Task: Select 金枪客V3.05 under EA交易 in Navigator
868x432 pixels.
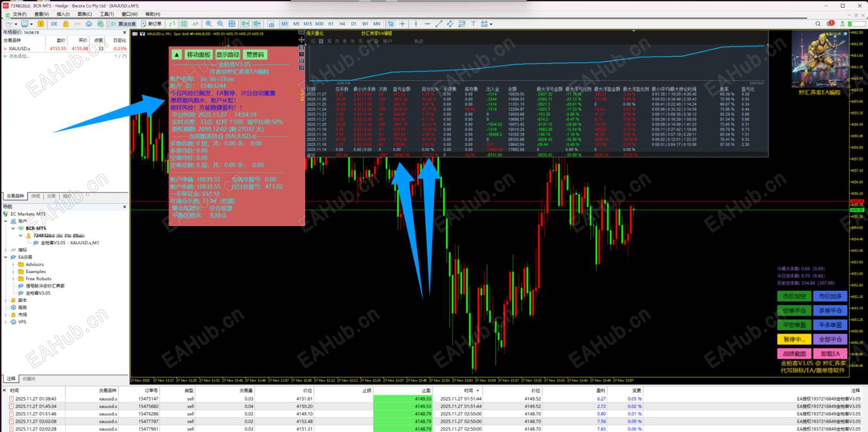Action: [38, 293]
